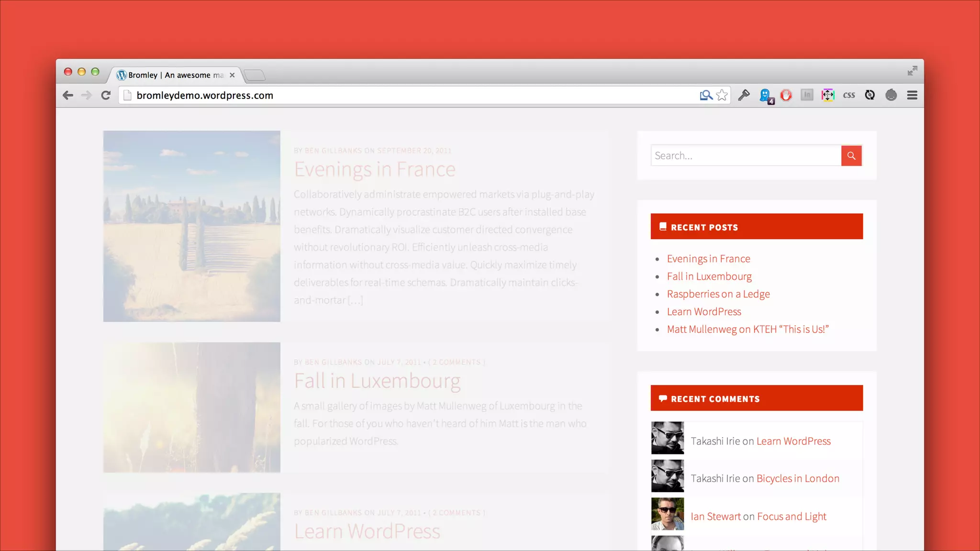Click inside the Search... field
The width and height of the screenshot is (980, 551).
tap(746, 155)
